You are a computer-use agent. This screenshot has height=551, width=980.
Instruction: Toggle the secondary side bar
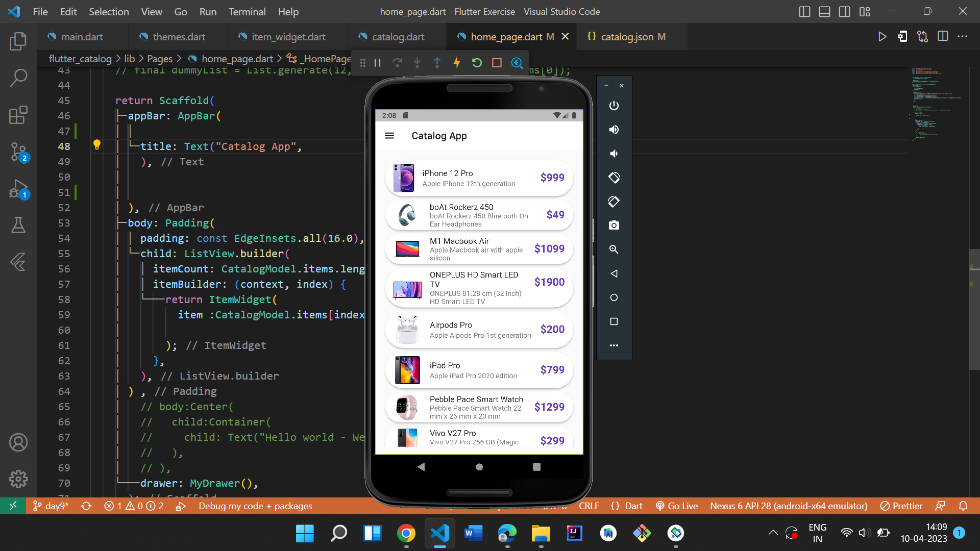(x=845, y=11)
